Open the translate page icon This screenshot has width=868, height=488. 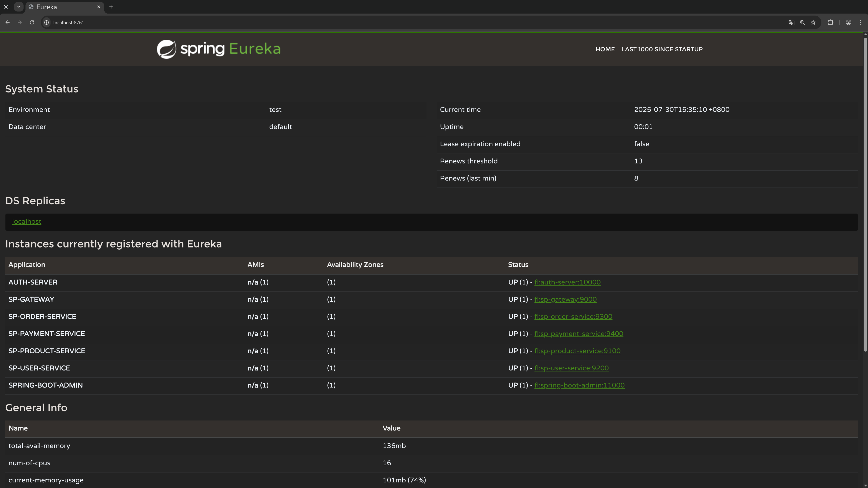coord(791,22)
